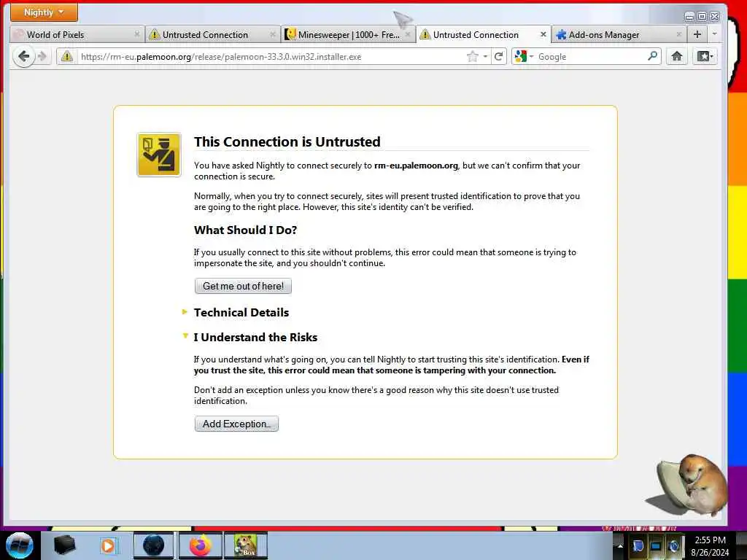Go forward to the next page

click(42, 57)
